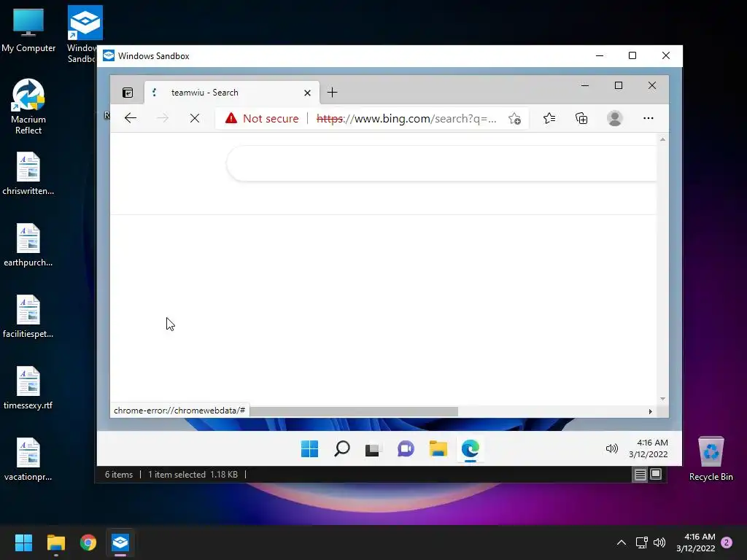Stop loading the page in Edge
The height and width of the screenshot is (560, 747).
point(194,118)
